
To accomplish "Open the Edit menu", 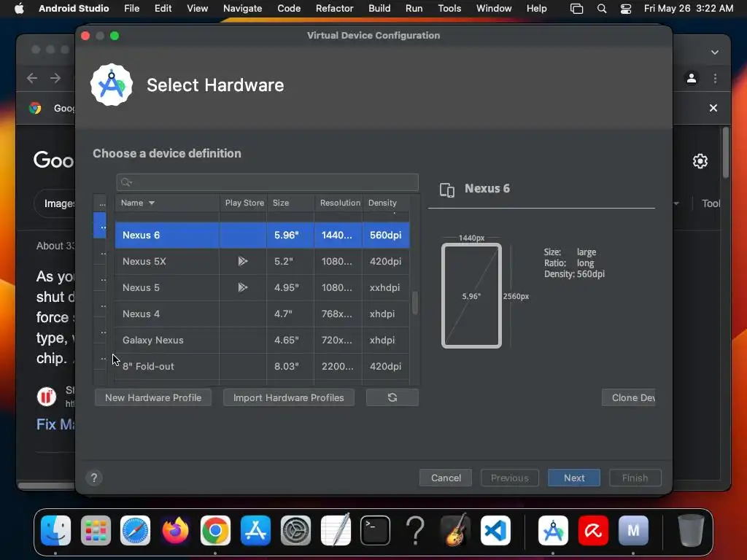I will (x=163, y=9).
